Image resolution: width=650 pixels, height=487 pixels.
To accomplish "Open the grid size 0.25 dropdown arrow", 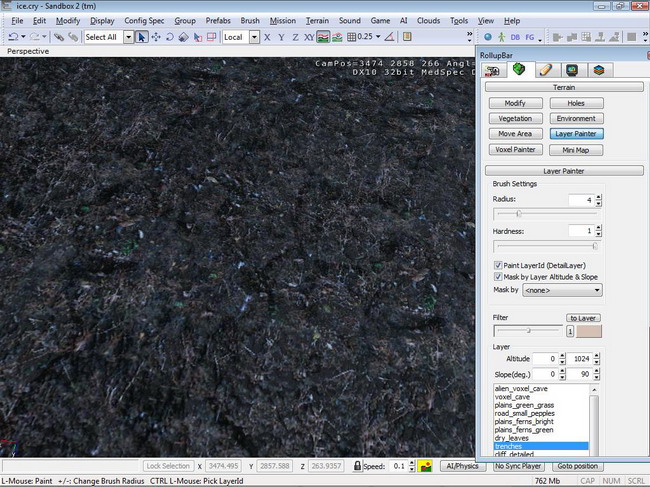I will [378, 36].
